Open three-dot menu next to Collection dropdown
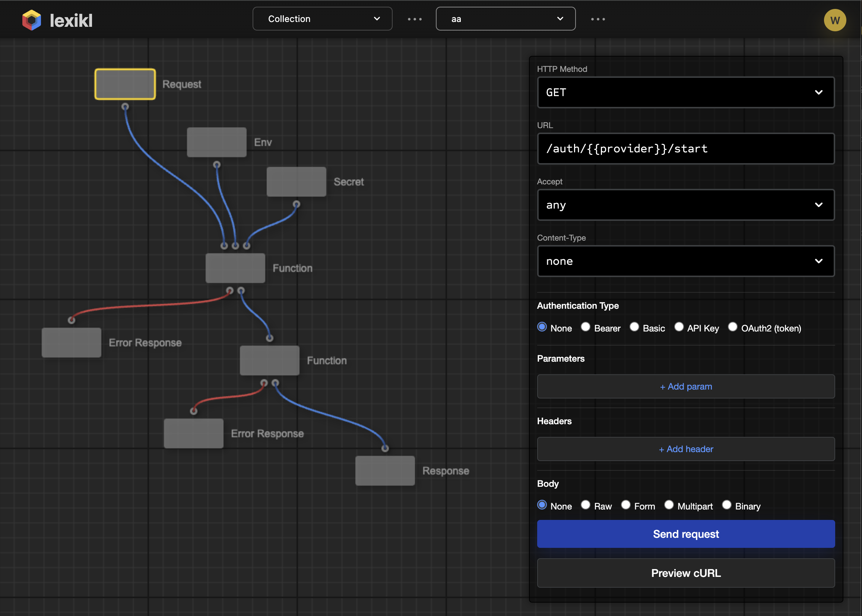 414,19
